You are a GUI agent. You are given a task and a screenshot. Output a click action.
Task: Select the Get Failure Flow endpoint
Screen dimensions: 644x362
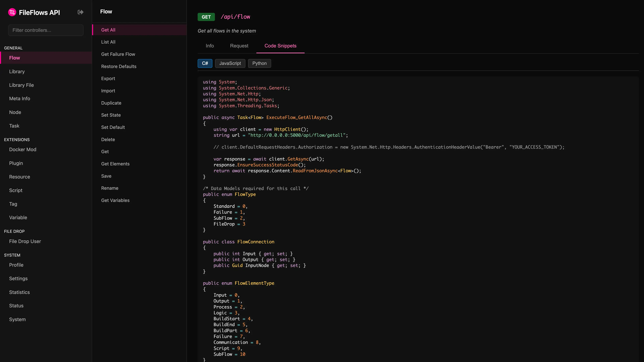coord(139,54)
